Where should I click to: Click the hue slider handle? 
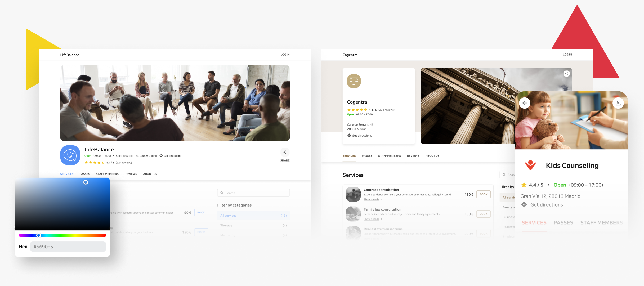pos(39,235)
